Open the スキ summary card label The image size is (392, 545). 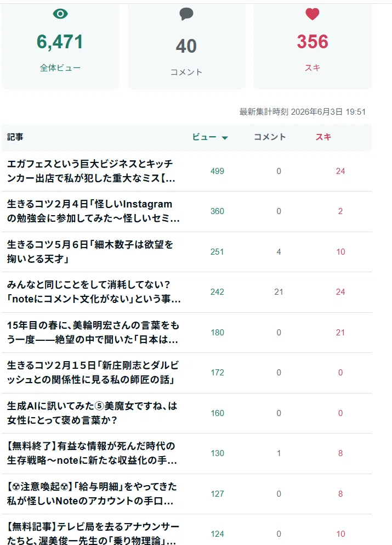tap(313, 68)
